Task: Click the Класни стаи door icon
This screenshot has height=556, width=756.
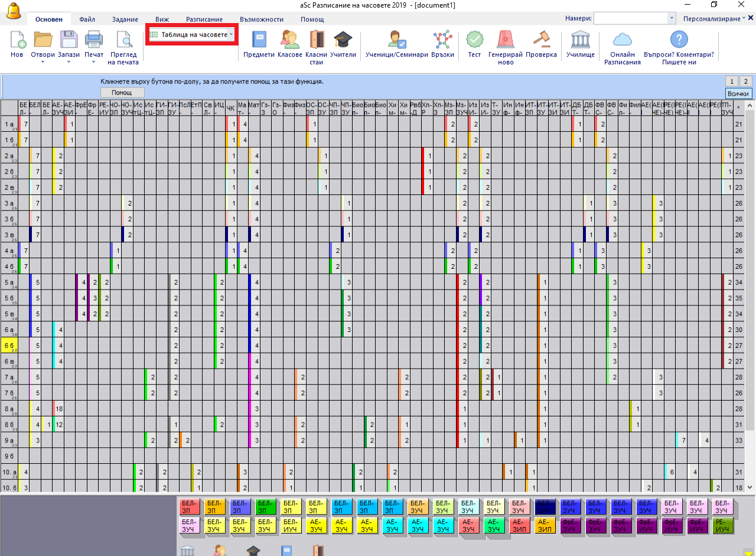Action: pyautogui.click(x=317, y=40)
